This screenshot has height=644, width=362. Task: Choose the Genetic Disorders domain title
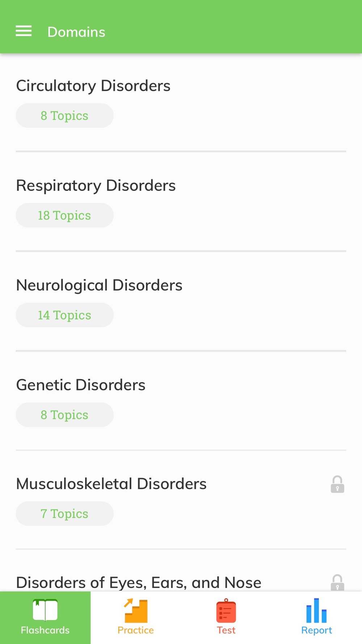pyautogui.click(x=81, y=385)
